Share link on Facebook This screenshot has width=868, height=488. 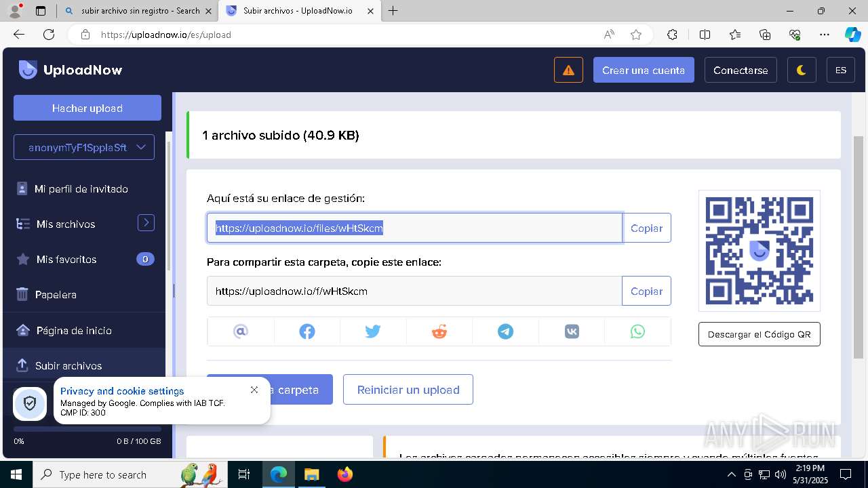pyautogui.click(x=307, y=331)
